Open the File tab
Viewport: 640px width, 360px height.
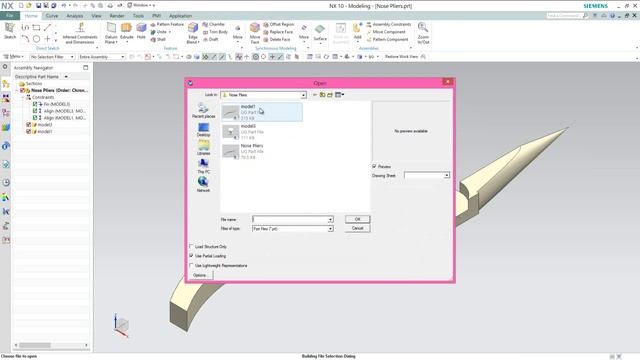click(x=9, y=16)
